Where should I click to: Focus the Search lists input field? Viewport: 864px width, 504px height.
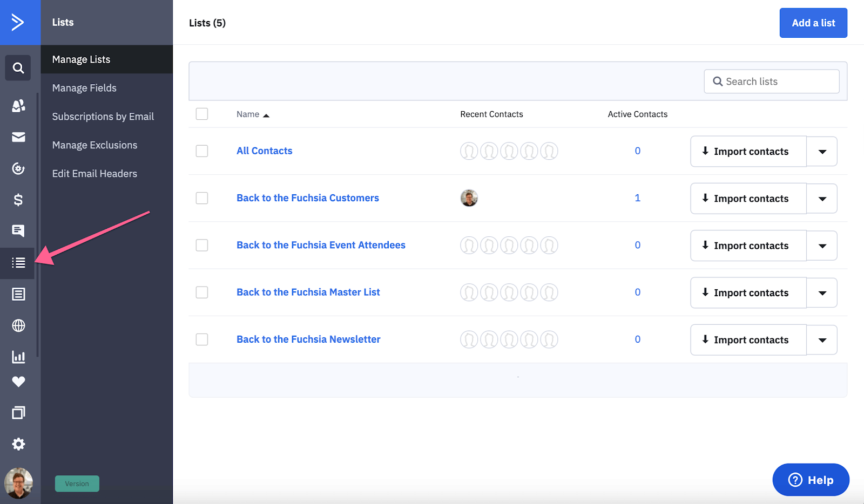click(x=778, y=81)
